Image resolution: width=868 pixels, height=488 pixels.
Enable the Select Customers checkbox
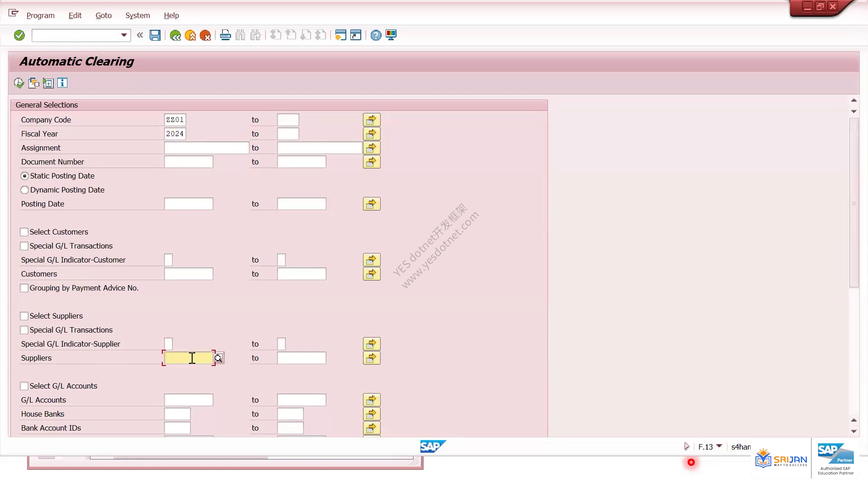coord(24,232)
